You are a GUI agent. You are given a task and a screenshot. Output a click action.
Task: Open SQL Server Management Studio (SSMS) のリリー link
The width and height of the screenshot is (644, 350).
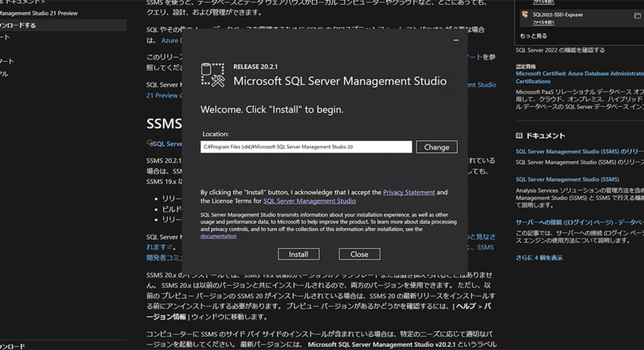point(579,151)
